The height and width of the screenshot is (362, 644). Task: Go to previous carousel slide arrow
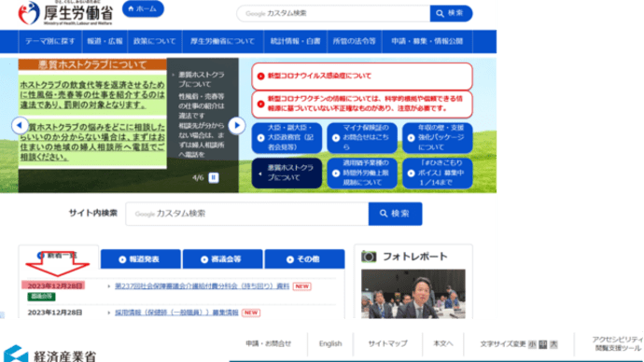click(20, 125)
